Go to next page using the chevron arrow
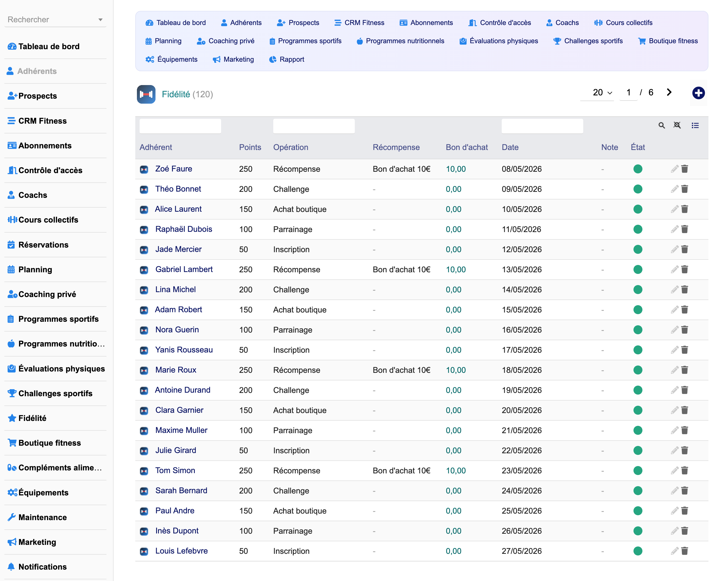This screenshot has width=728, height=581. pos(669,93)
